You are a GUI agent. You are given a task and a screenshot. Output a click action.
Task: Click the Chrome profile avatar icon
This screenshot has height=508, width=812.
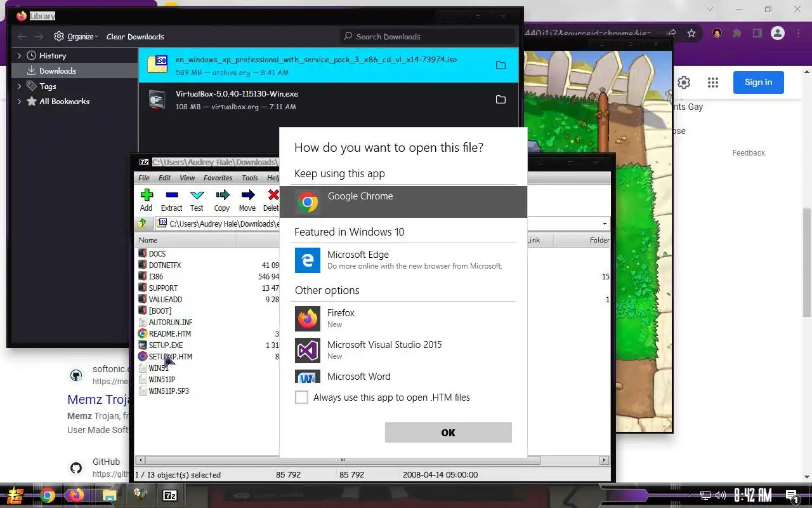[x=778, y=34]
